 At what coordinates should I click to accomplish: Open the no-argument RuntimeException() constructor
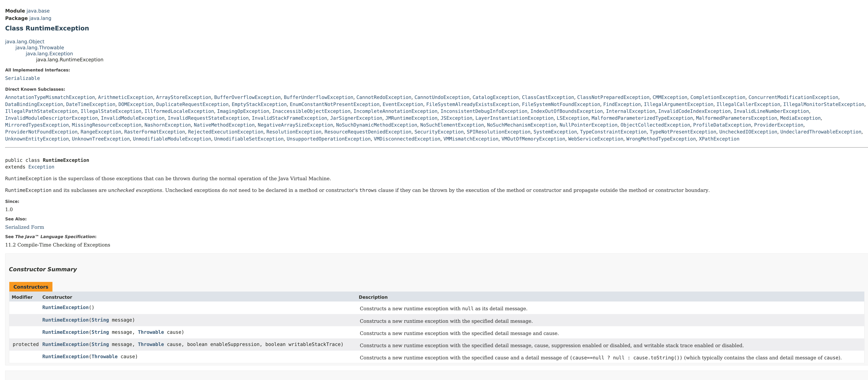[x=65, y=308]
